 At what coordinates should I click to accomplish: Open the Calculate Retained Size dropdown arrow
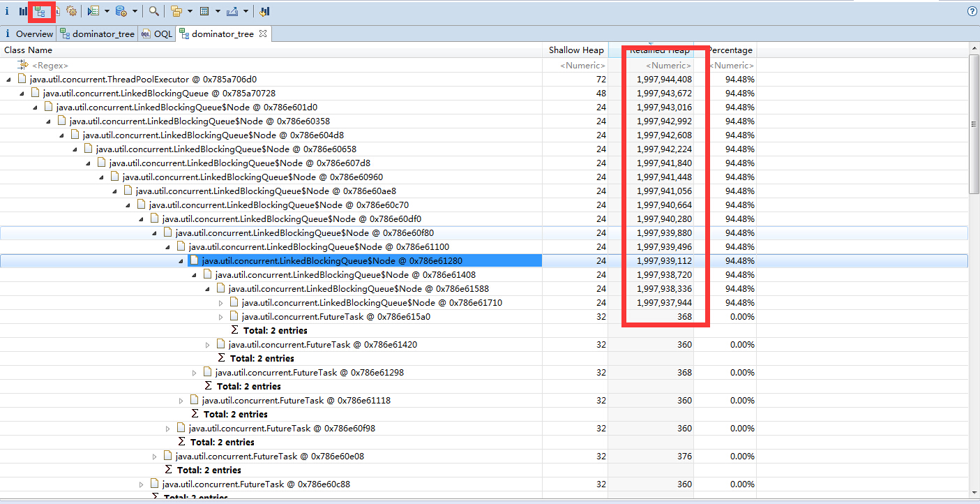coord(218,11)
